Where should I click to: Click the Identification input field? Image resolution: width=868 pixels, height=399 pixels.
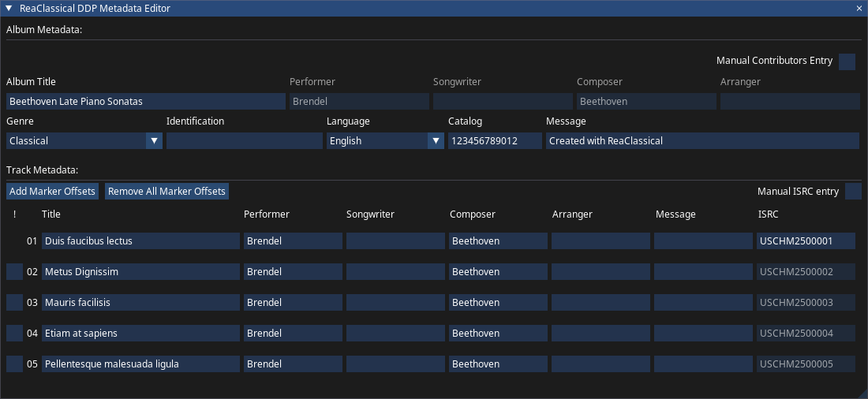tap(245, 140)
